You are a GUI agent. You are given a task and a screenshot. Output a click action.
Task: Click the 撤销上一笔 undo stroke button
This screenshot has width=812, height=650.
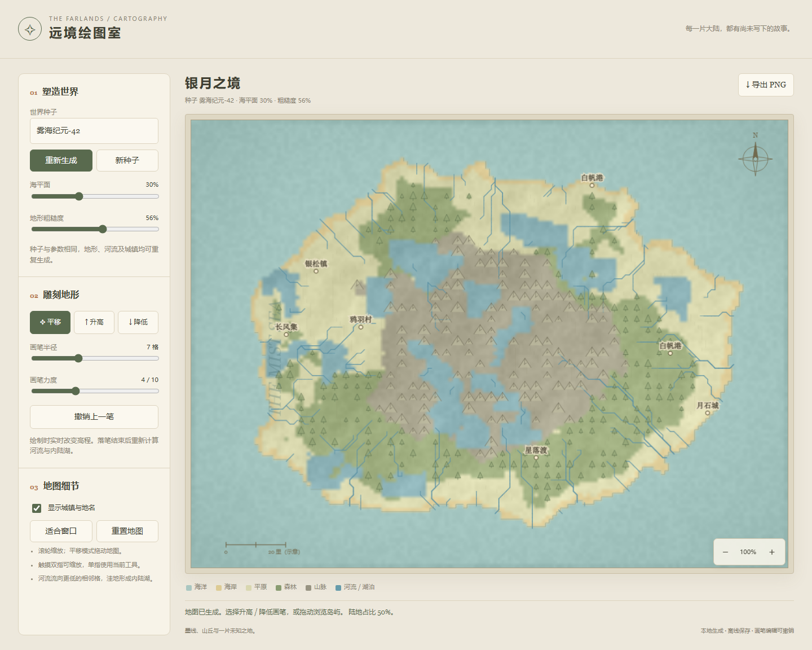coord(94,416)
